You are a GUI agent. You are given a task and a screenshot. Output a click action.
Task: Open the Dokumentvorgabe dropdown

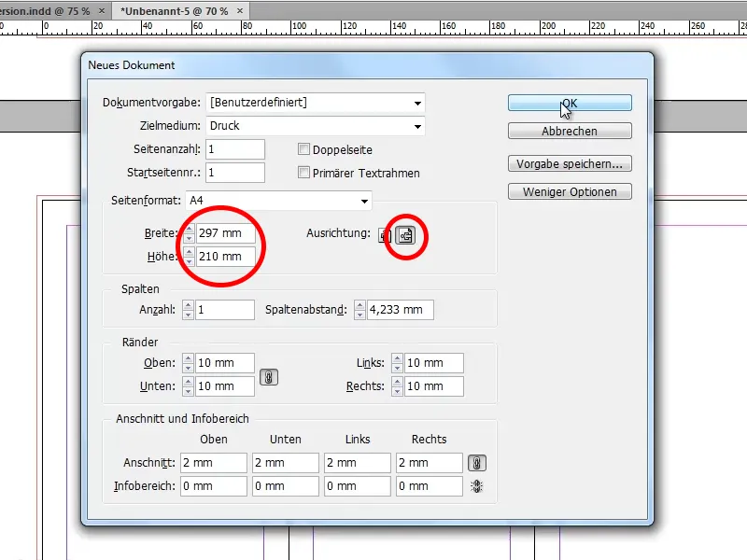[x=316, y=103]
